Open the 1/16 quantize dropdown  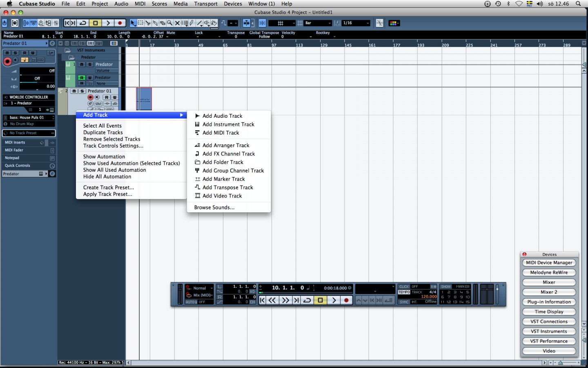[356, 23]
